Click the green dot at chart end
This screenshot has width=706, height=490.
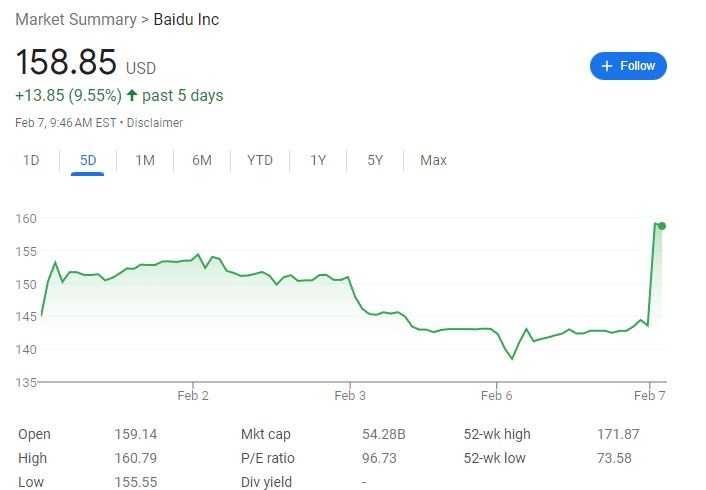click(662, 226)
